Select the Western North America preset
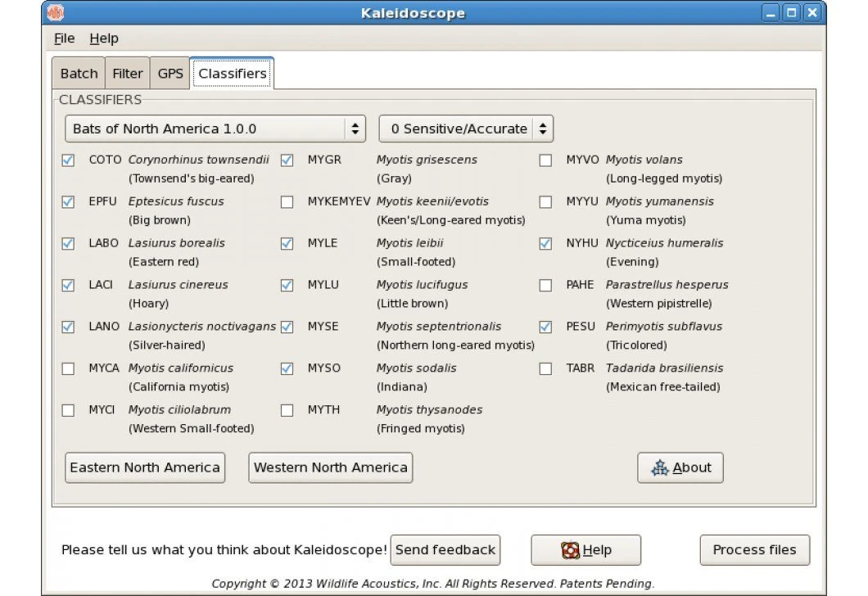Image resolution: width=868 pixels, height=596 pixels. click(330, 467)
